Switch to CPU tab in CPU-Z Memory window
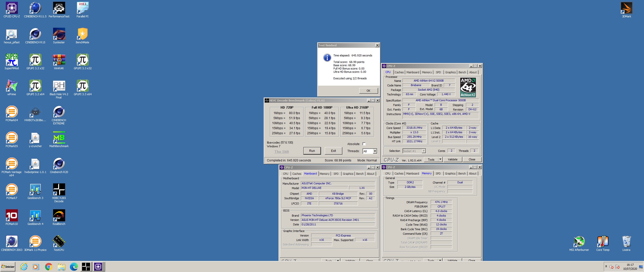The image size is (644, 272). [x=388, y=174]
